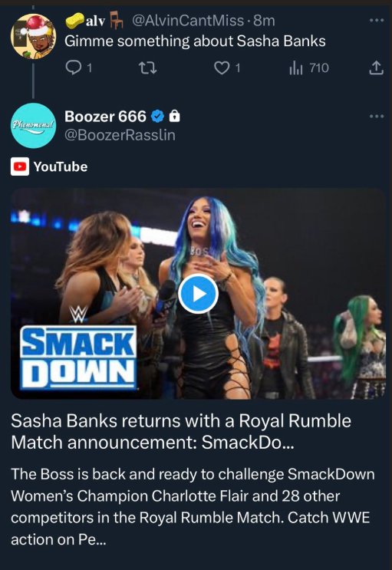The image size is (392, 570).
Task: Open the @BoozerRasslin handle link
Action: coord(120,135)
